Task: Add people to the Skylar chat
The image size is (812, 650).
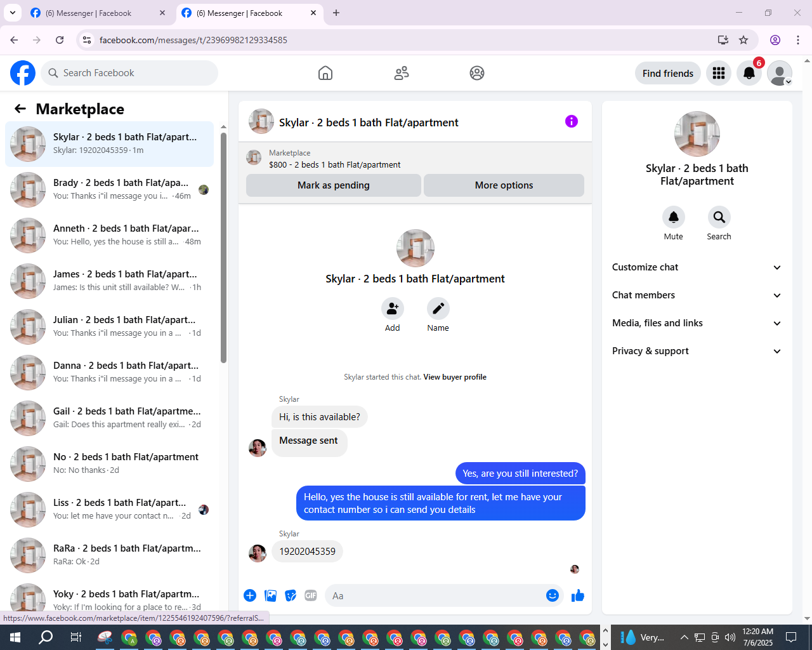Action: [393, 308]
